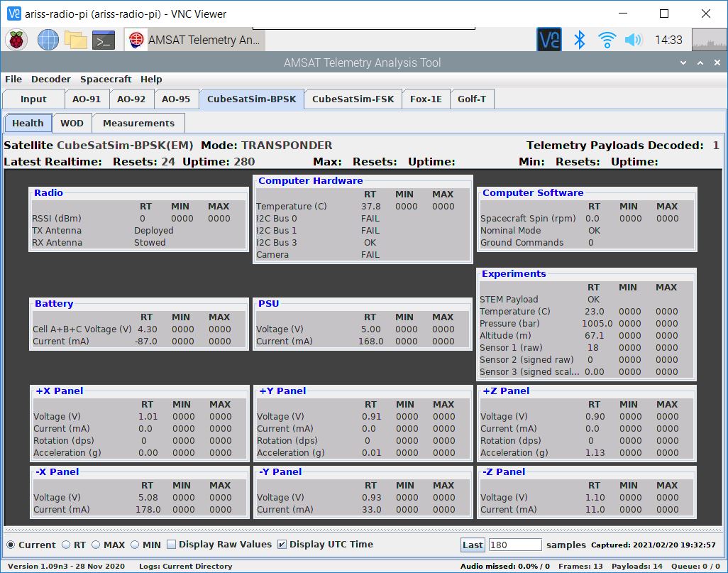
Task: Click +X Panel Voltage (V) label
Action: (x=57, y=416)
